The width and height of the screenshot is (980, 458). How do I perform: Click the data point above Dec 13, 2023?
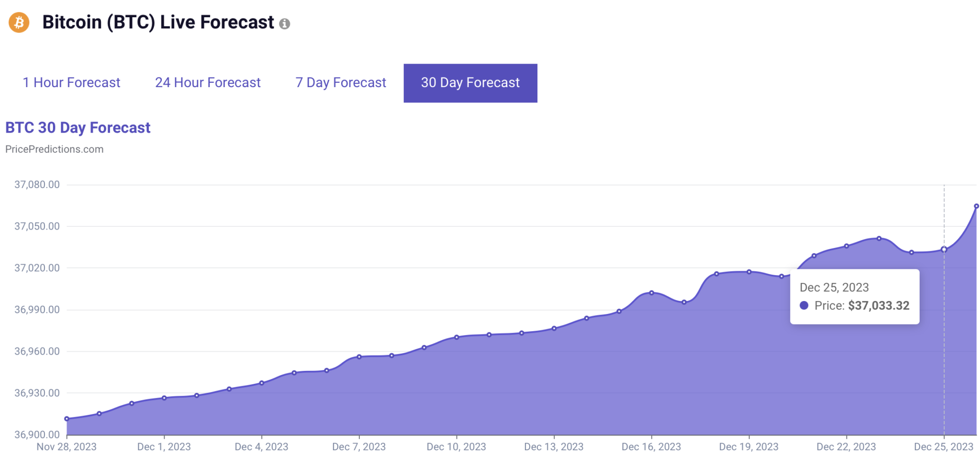click(554, 328)
